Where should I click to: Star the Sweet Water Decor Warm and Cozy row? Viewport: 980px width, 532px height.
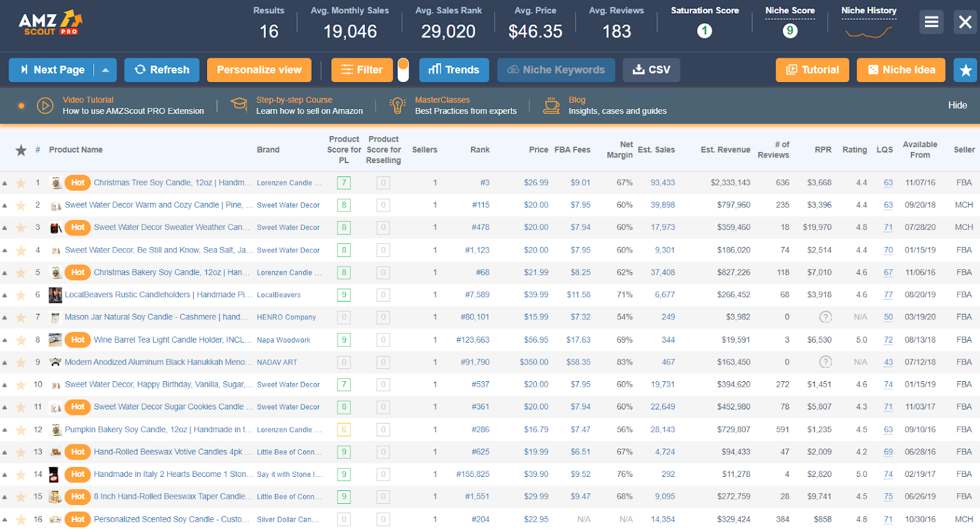pyautogui.click(x=21, y=205)
